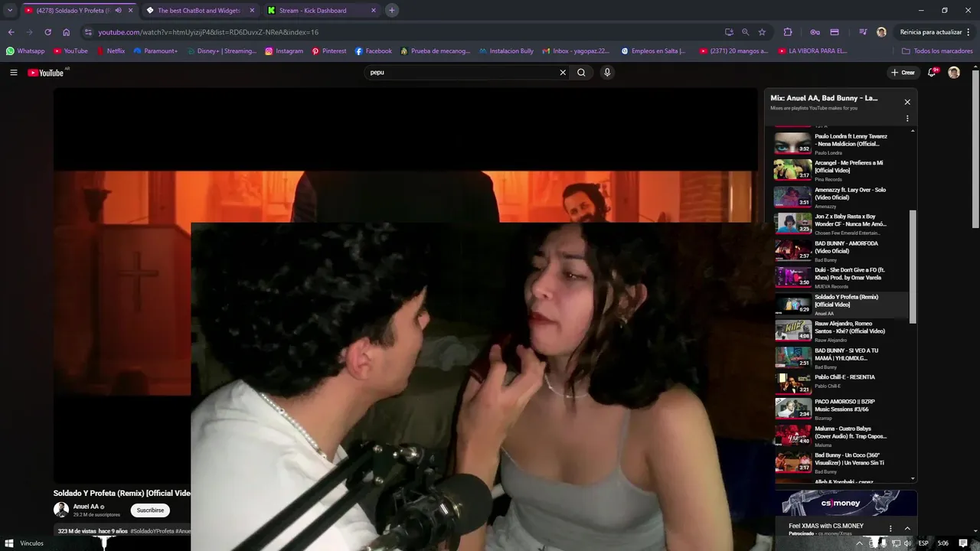
Task: Open a new browser tab
Action: click(x=391, y=11)
